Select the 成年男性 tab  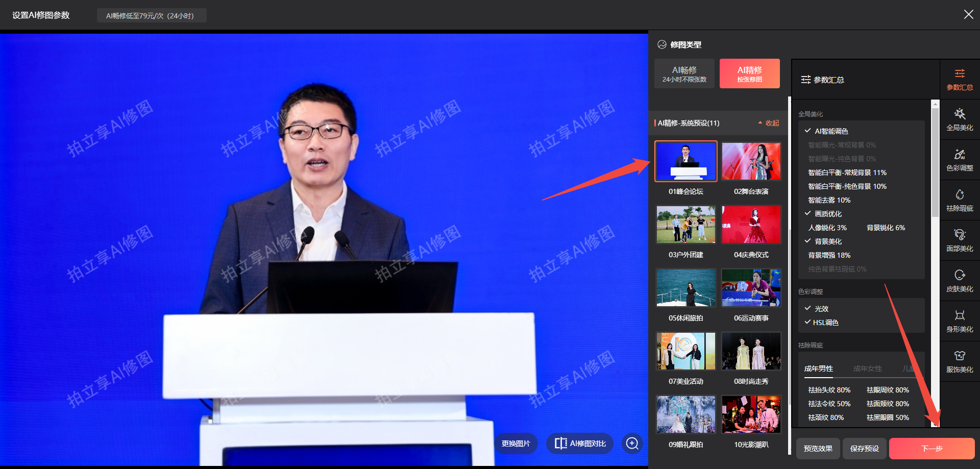click(x=818, y=368)
